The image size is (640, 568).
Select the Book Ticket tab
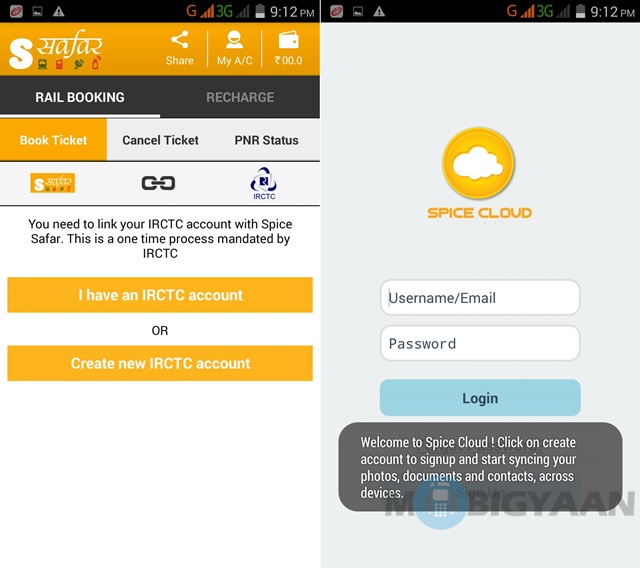click(x=53, y=140)
